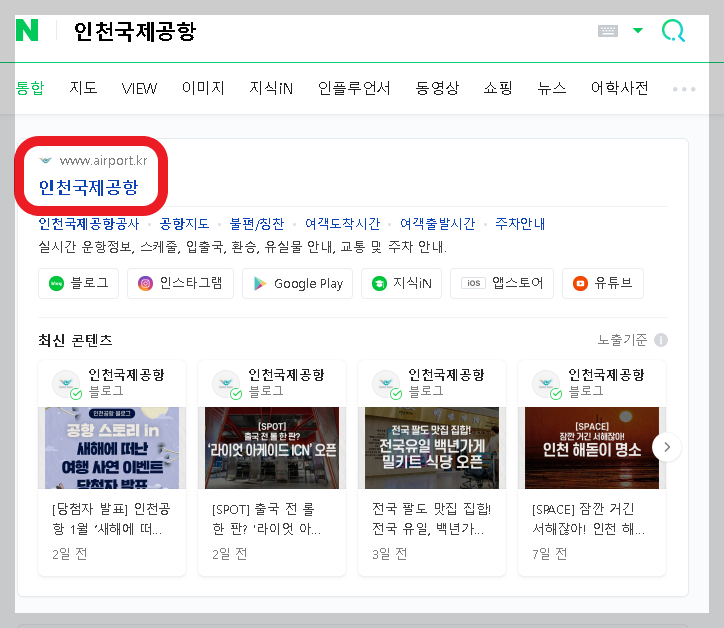Image resolution: width=724 pixels, height=628 pixels.
Task: Open the 동영상 tab
Action: click(x=437, y=88)
